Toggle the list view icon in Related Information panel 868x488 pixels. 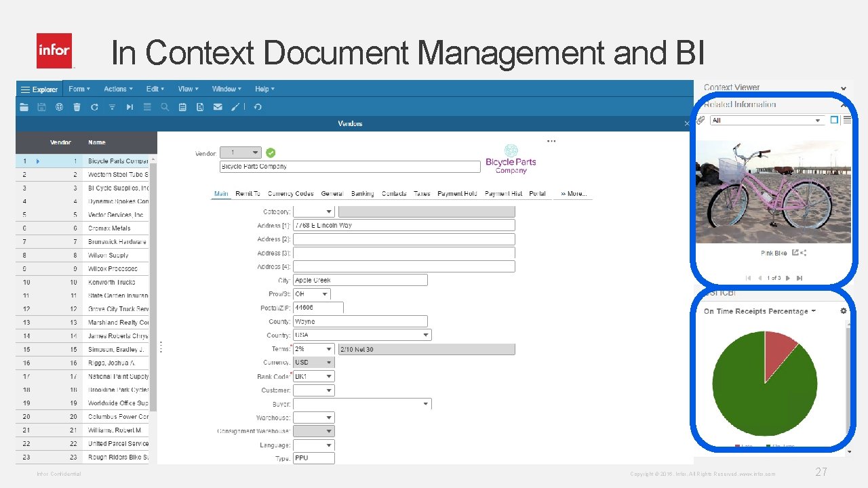point(847,119)
